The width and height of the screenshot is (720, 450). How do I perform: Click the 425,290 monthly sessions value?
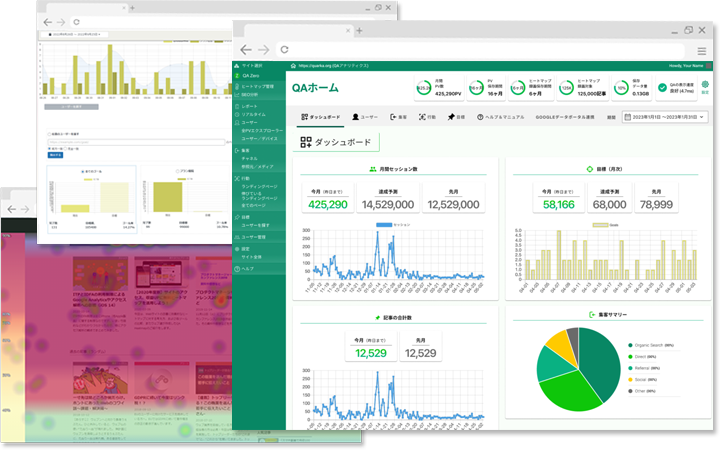click(328, 205)
